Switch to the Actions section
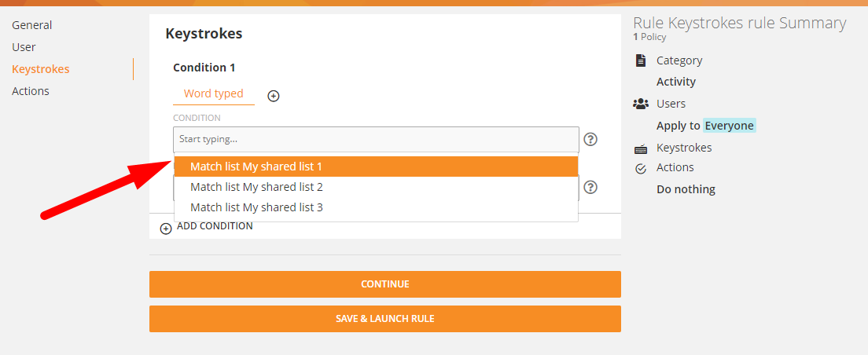 pos(31,91)
